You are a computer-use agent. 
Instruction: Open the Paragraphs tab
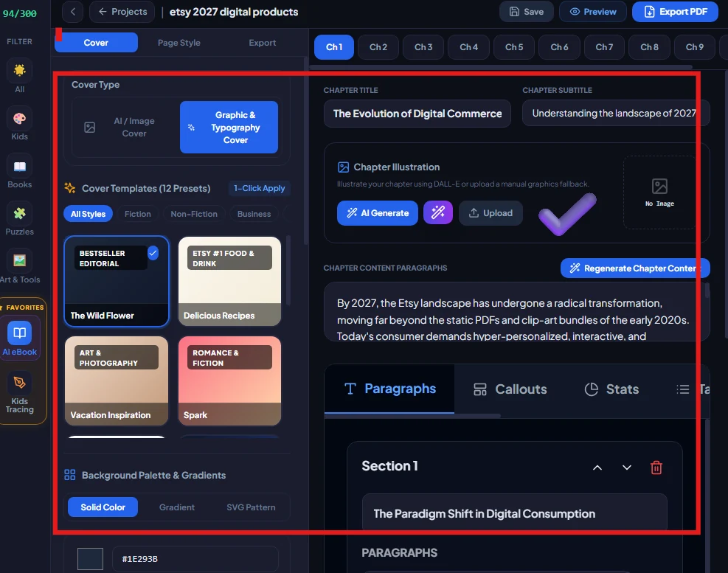tap(389, 389)
